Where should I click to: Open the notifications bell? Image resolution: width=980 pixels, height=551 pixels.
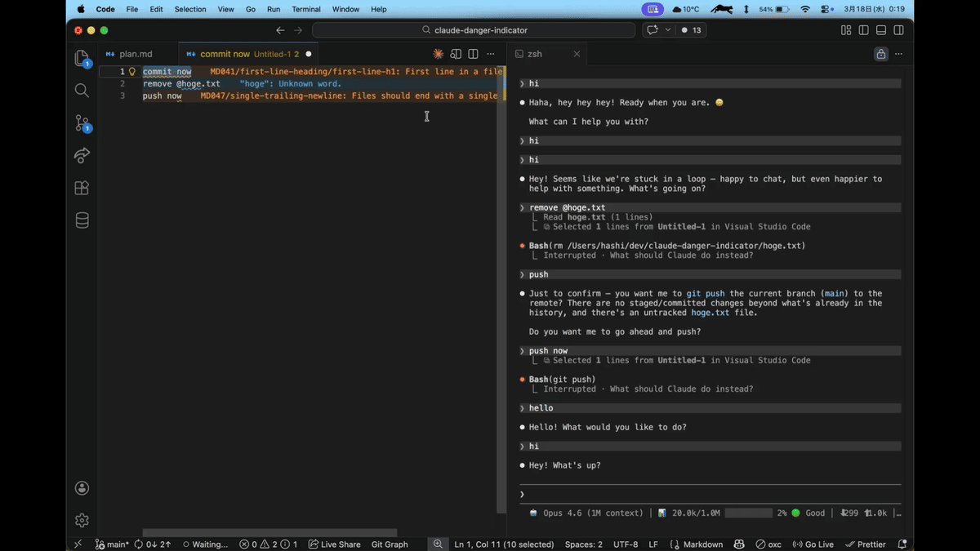pyautogui.click(x=902, y=544)
